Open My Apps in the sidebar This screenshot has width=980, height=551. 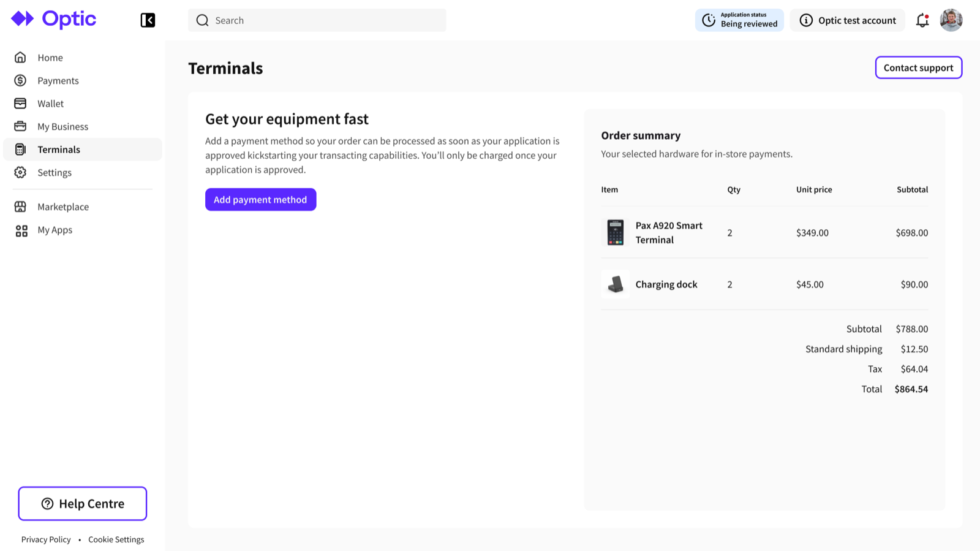83,230
